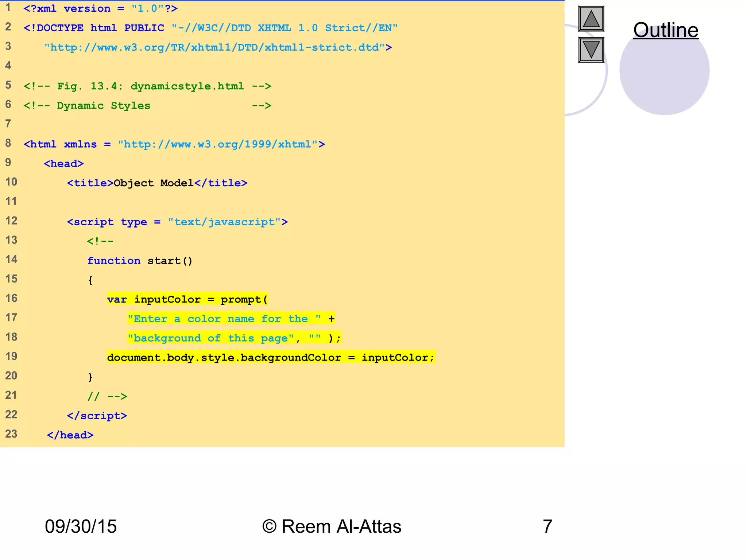Click the "background of this page" string
747x560 pixels.
pos(211,338)
